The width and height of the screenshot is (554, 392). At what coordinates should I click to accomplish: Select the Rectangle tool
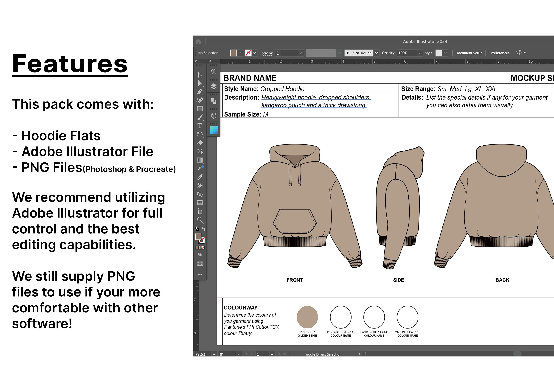pyautogui.click(x=200, y=109)
